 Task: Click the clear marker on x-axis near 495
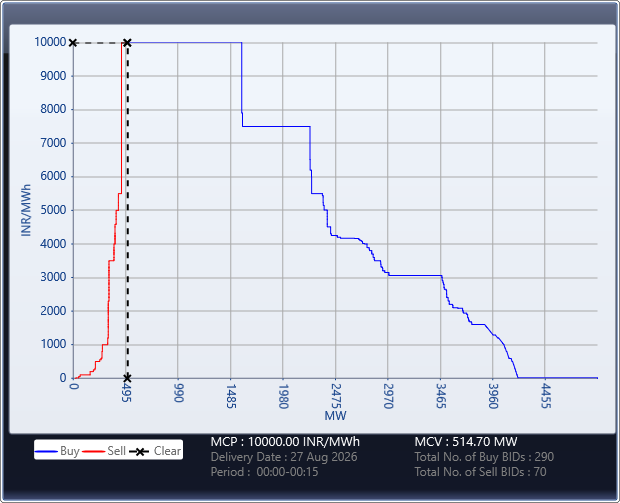point(127,378)
